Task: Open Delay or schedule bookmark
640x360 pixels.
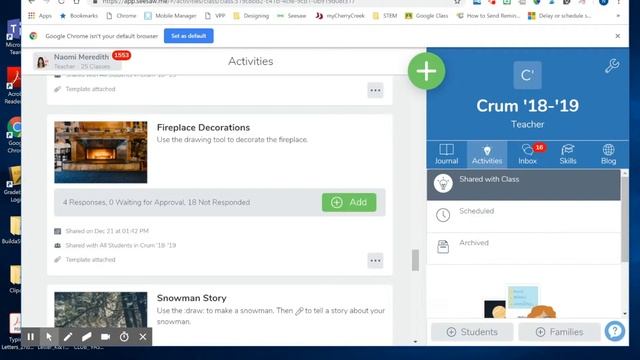Action: click(560, 16)
